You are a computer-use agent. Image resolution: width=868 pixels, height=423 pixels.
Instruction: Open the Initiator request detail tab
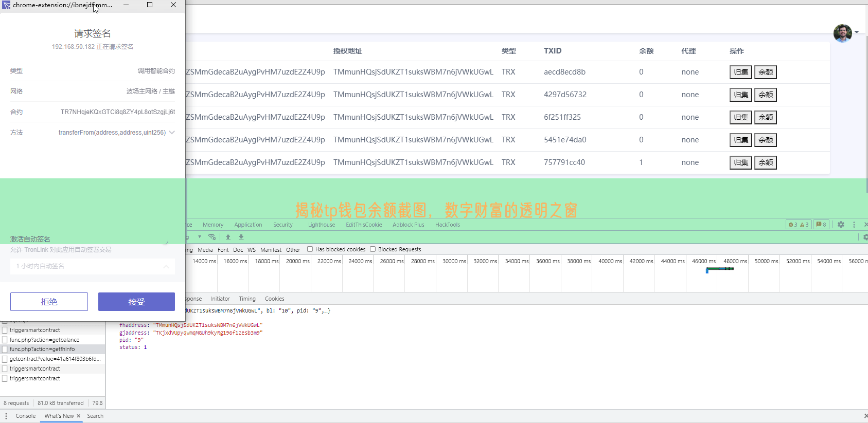[x=220, y=299]
